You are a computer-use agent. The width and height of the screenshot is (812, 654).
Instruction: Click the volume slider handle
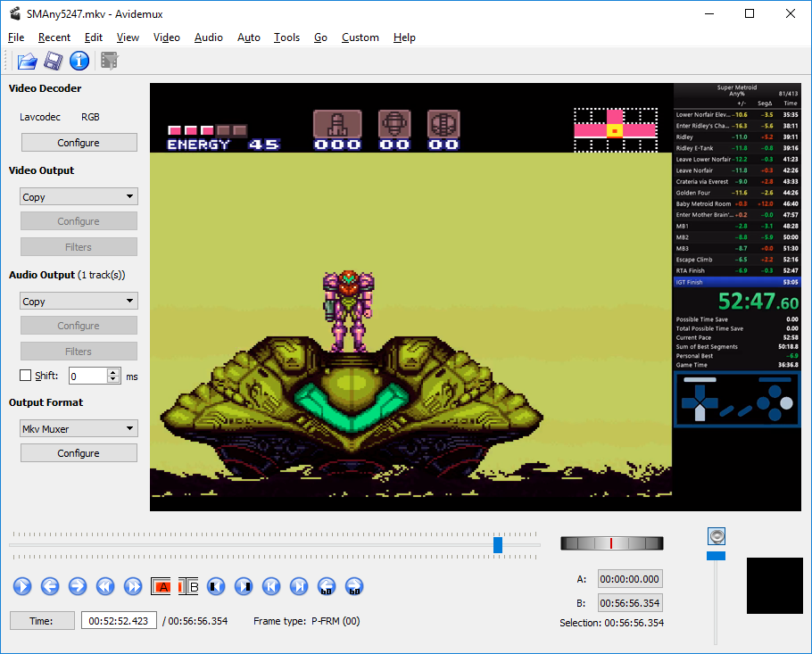point(717,556)
